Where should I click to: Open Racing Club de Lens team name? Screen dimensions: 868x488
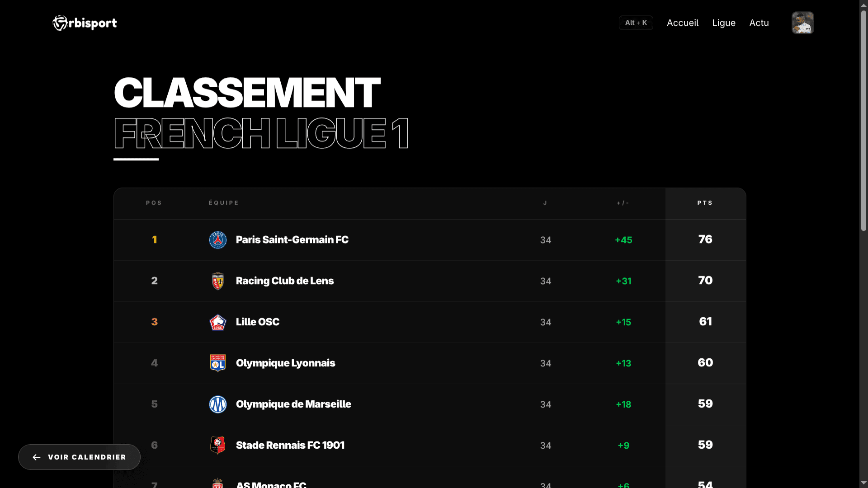coord(285,281)
